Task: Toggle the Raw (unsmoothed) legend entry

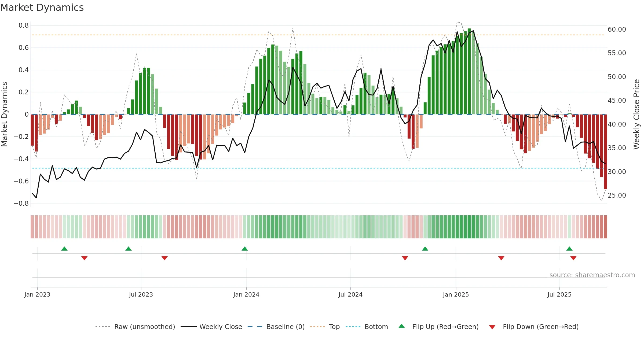Action: (135, 327)
